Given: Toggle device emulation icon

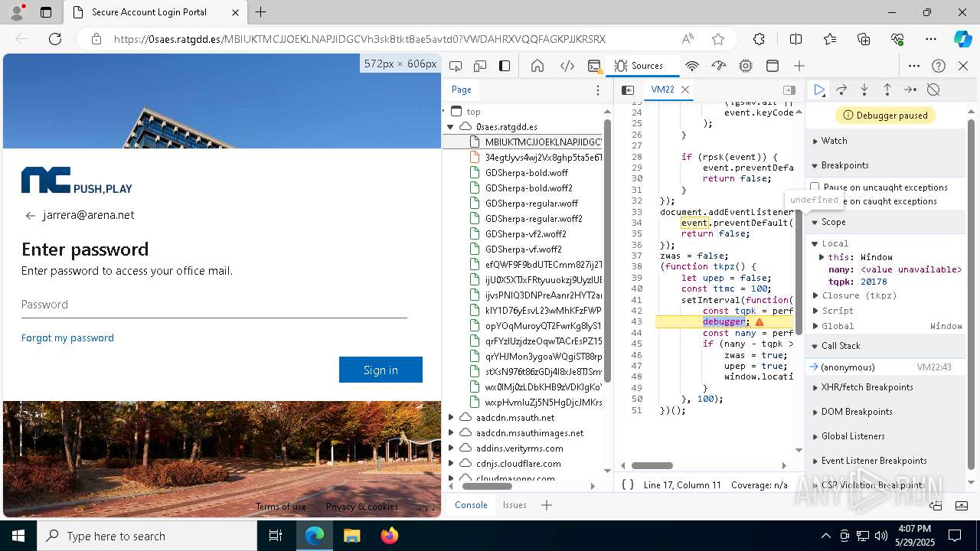Looking at the screenshot, I should point(480,66).
